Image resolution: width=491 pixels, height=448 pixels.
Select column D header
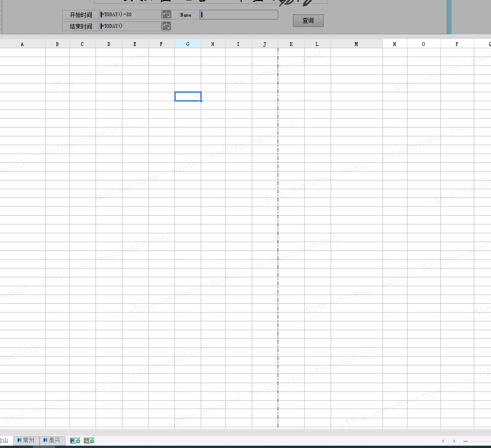pyautogui.click(x=109, y=44)
